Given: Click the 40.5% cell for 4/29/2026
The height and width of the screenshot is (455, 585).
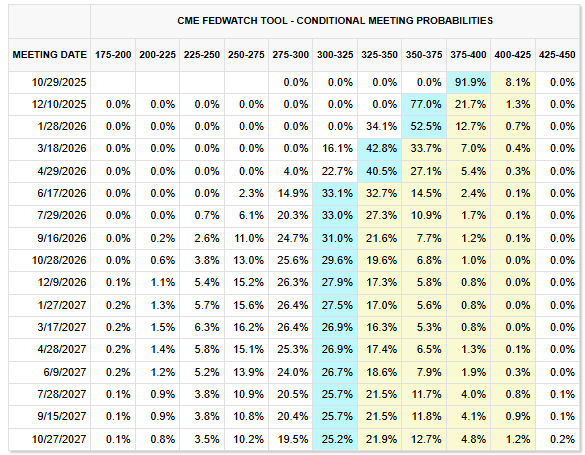Looking at the screenshot, I should 379,171.
